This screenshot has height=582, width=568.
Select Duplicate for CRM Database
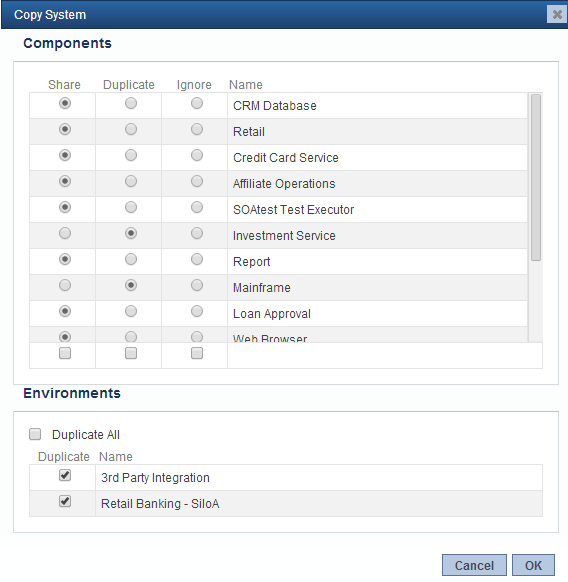131,103
